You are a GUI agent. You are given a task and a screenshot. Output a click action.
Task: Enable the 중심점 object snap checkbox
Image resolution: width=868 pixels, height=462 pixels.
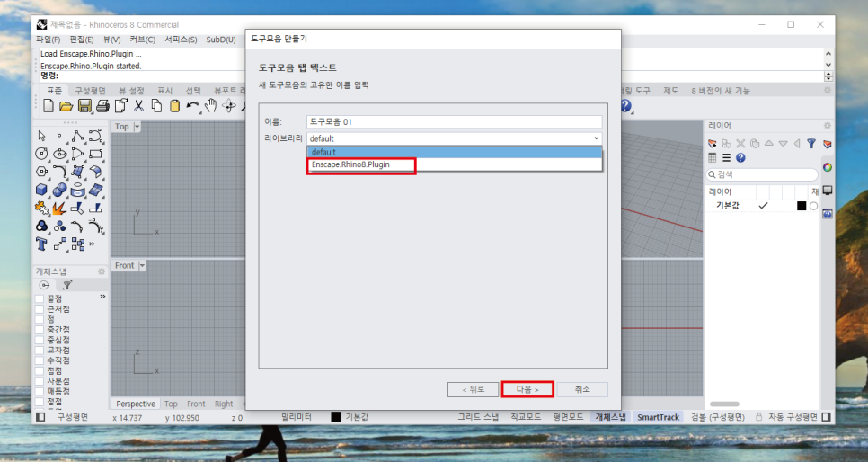click(x=40, y=340)
